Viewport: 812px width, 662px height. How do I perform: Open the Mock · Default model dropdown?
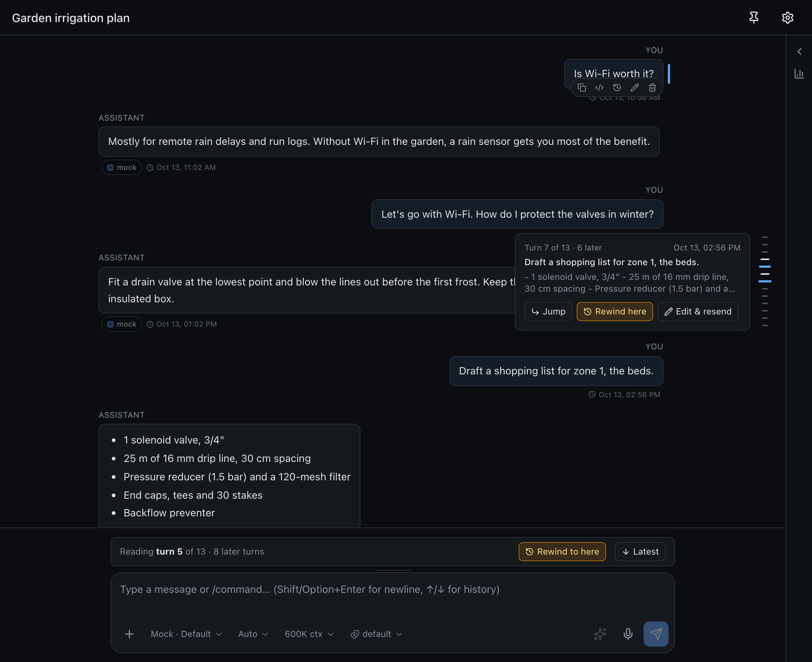point(186,634)
